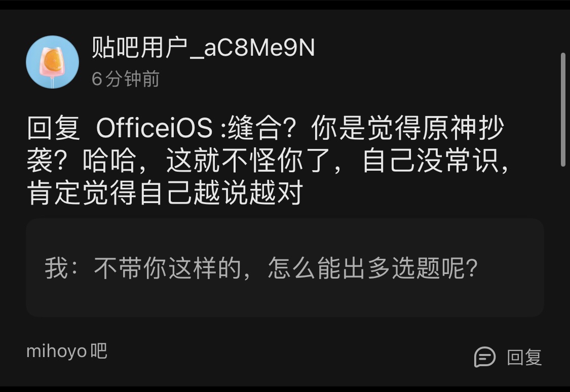Click the 哈哈 text in the comment

[110, 160]
